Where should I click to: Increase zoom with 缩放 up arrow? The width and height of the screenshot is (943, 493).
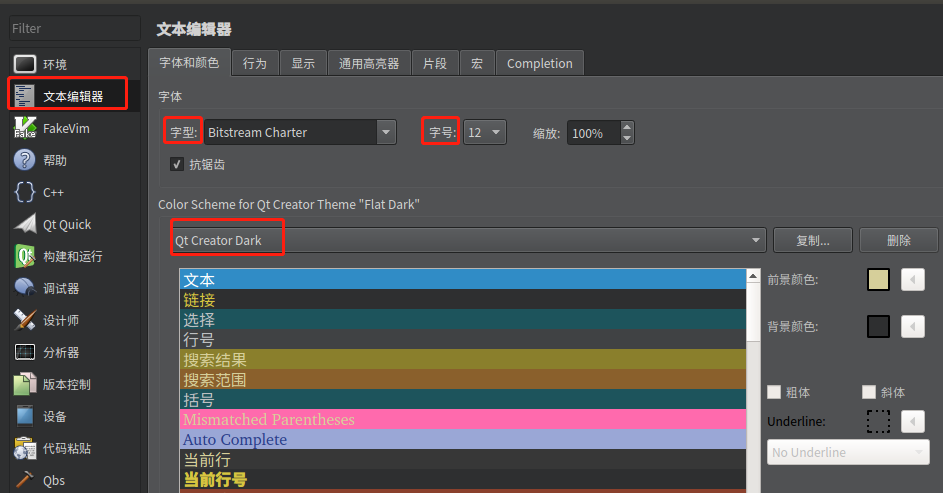tap(627, 127)
